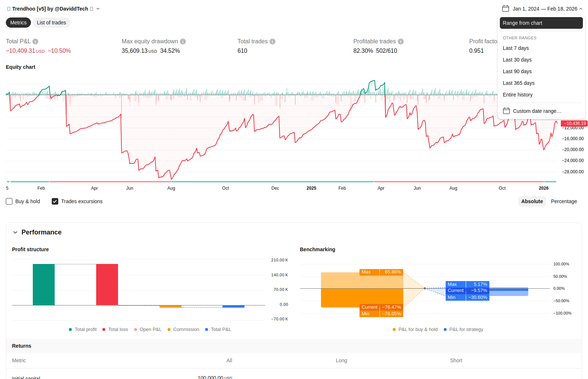Click the calendar icon in Custom date range

(x=506, y=111)
